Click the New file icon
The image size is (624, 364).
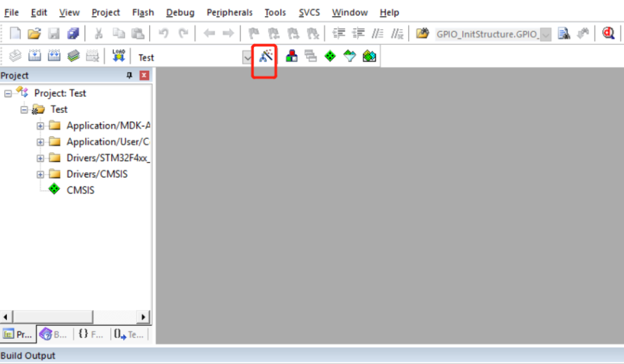pyautogui.click(x=15, y=33)
